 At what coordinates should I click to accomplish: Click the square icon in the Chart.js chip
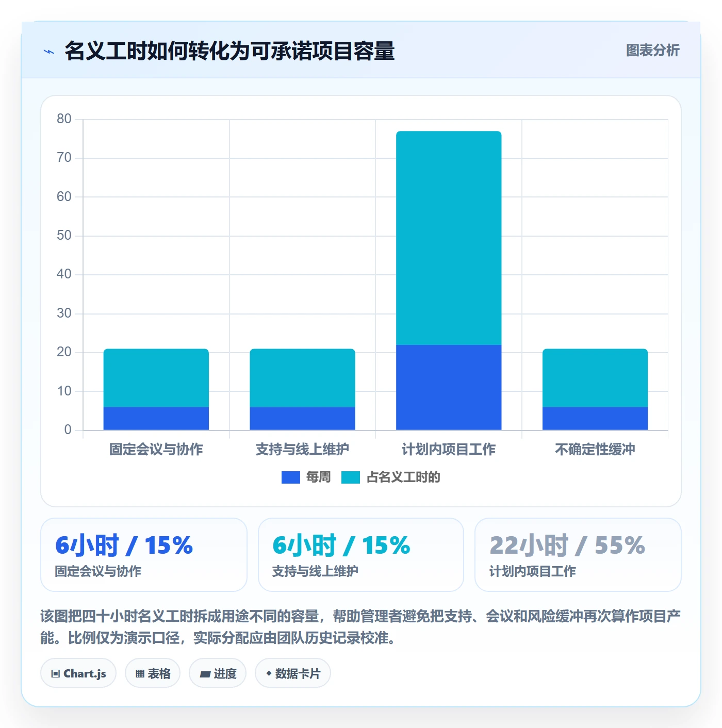tap(56, 674)
